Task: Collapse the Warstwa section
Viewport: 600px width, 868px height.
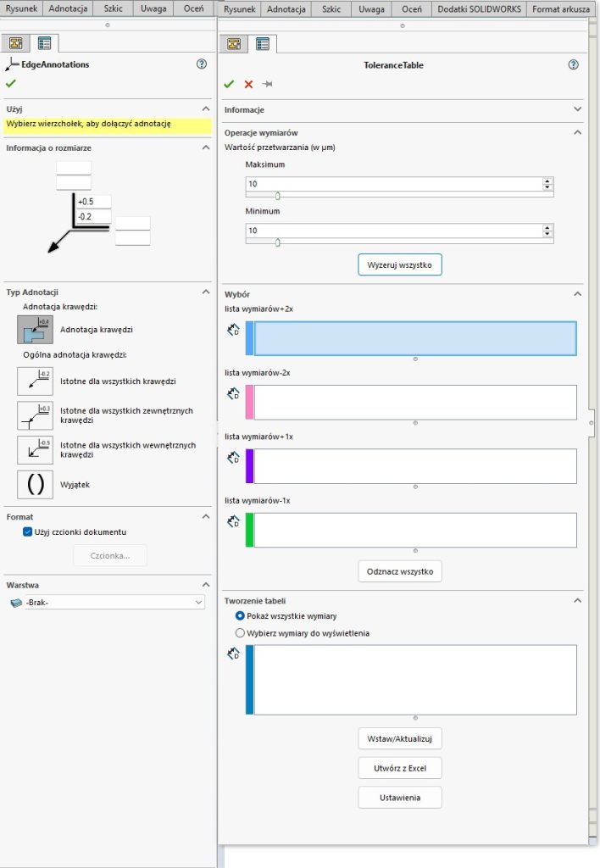Action: pos(206,585)
